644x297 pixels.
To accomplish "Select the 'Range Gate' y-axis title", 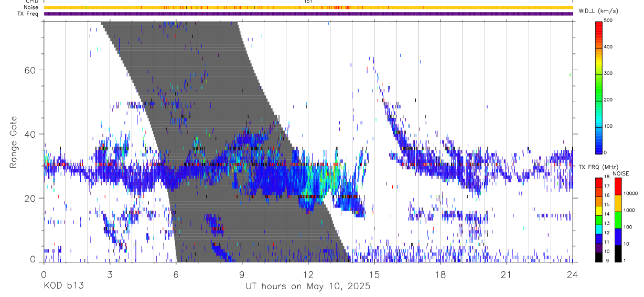I will [14, 142].
